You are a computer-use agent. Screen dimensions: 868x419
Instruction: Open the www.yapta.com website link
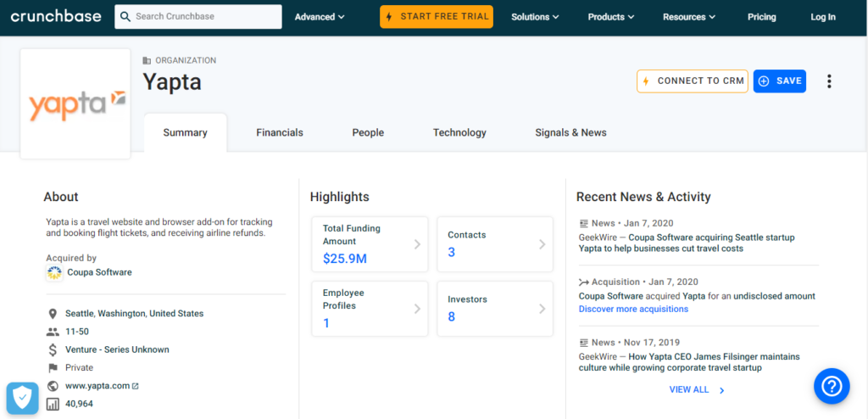tap(97, 386)
